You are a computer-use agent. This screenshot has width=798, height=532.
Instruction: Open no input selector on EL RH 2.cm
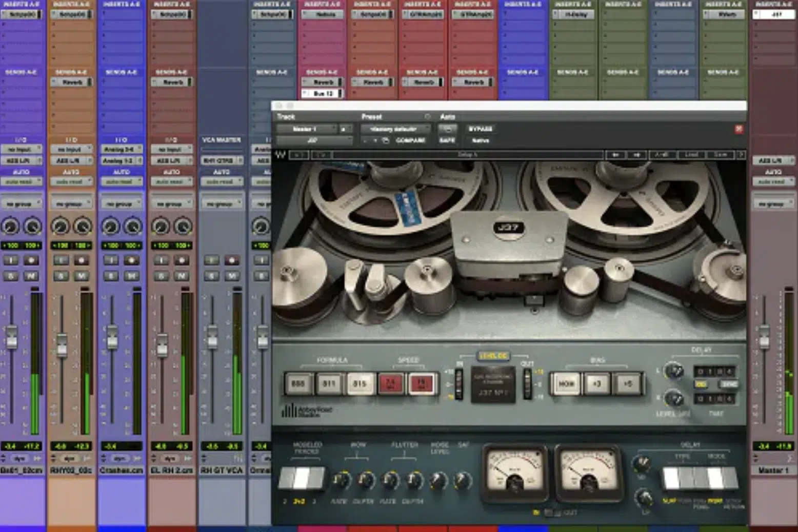(x=171, y=149)
